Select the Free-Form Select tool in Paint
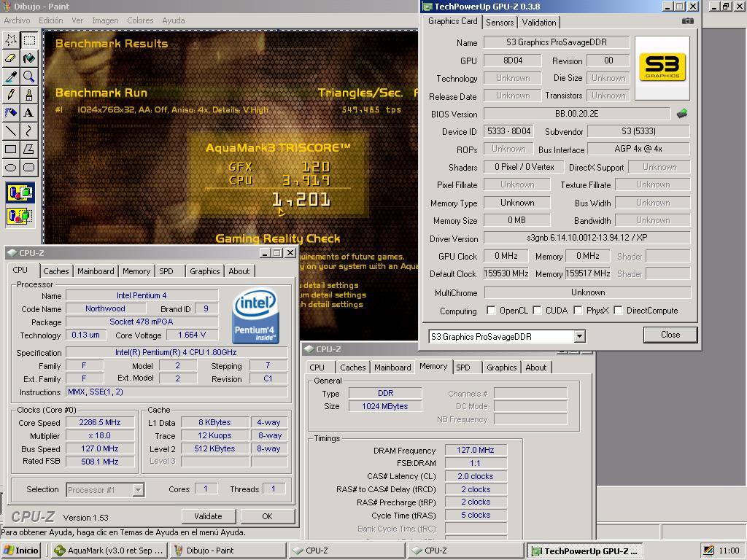This screenshot has height=560, width=747. point(11,40)
